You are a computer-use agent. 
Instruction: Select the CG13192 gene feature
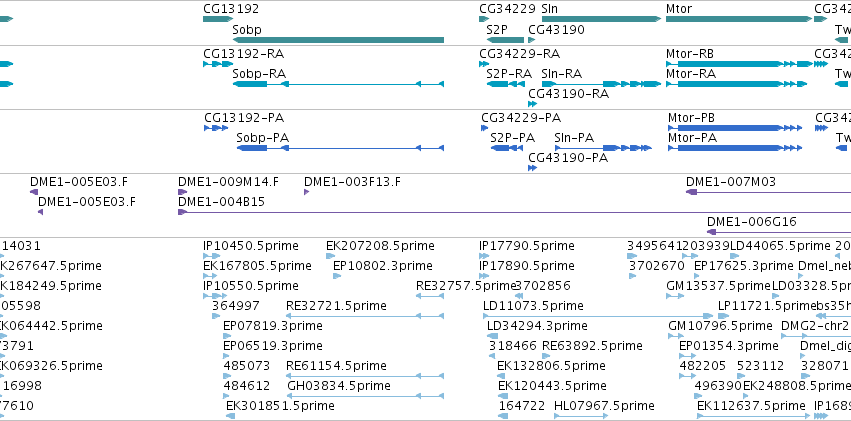point(218,19)
